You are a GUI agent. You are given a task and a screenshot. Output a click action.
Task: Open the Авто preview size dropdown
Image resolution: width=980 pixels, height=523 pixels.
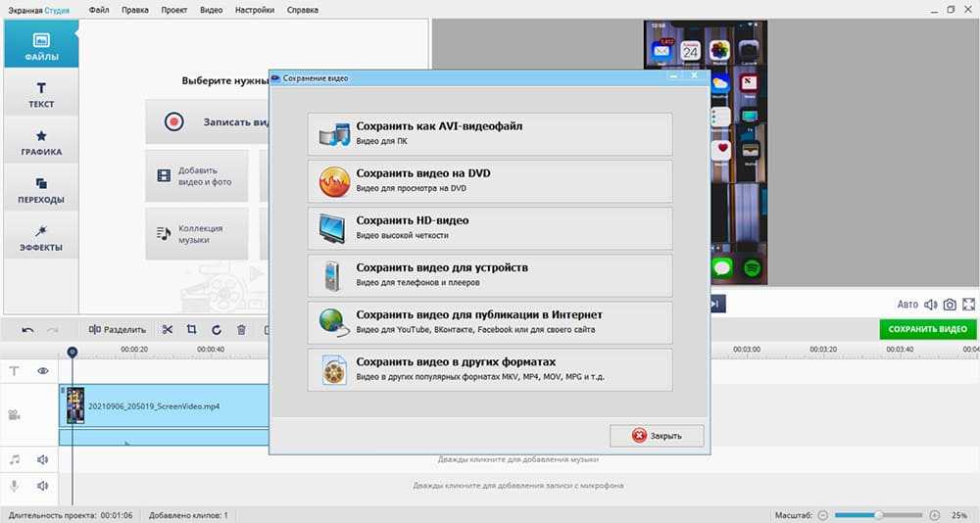pos(907,305)
